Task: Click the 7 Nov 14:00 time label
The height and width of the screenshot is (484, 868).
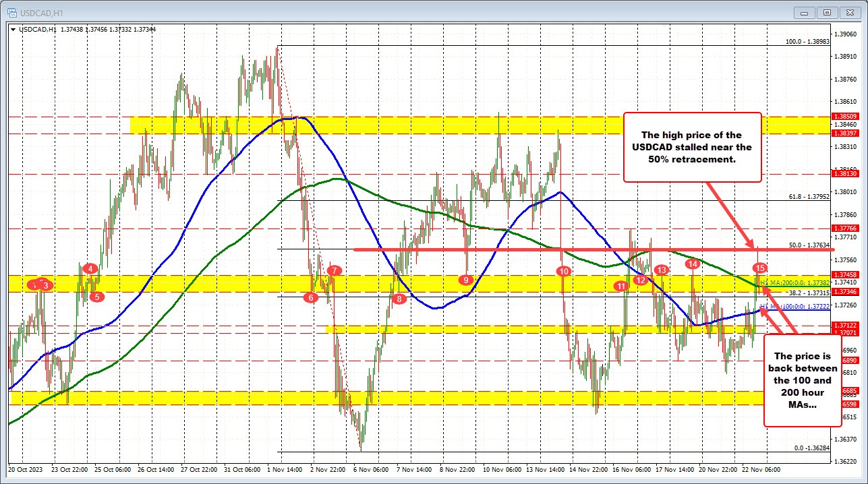Action: point(415,468)
